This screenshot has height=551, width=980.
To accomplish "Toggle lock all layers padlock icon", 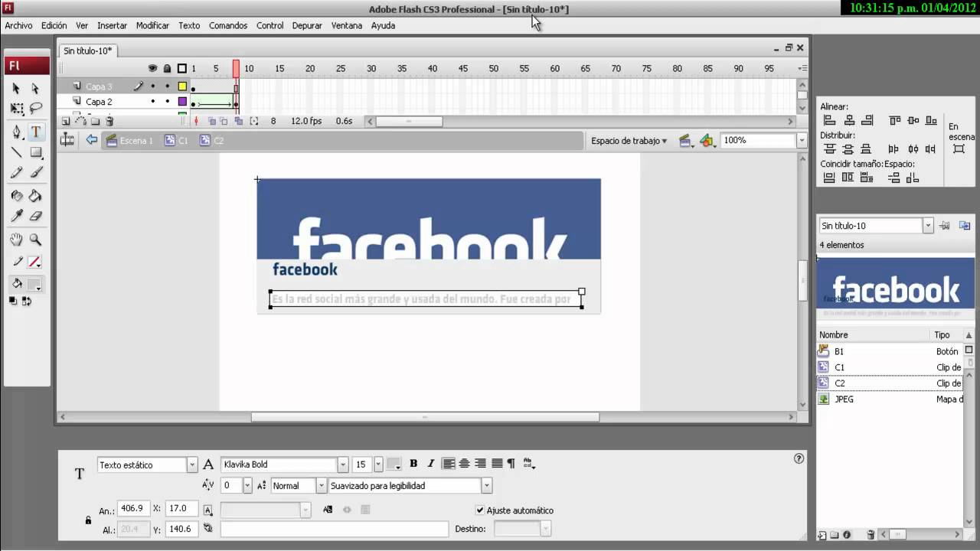I will click(167, 69).
